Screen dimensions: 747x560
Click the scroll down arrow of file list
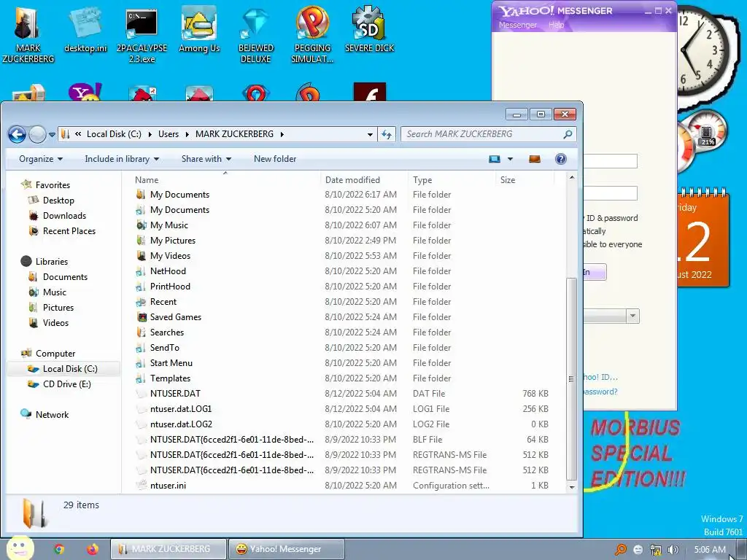[x=572, y=487]
